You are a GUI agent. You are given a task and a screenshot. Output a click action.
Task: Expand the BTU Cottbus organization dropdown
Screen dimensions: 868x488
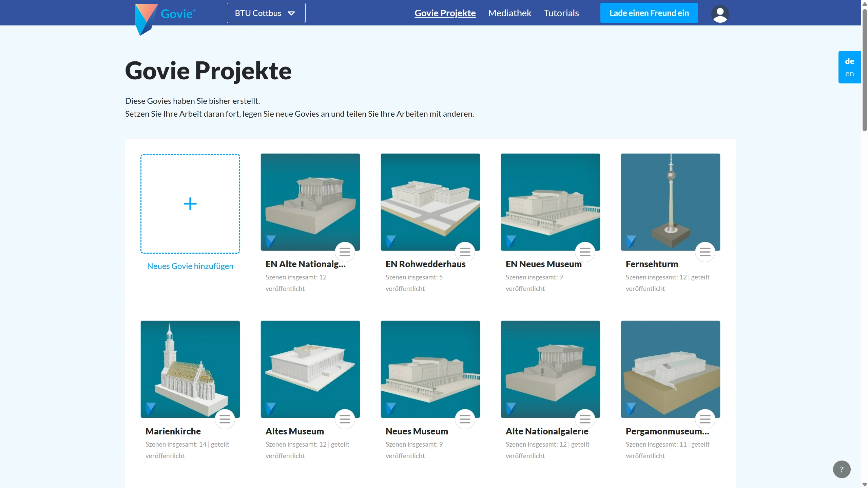coord(266,13)
